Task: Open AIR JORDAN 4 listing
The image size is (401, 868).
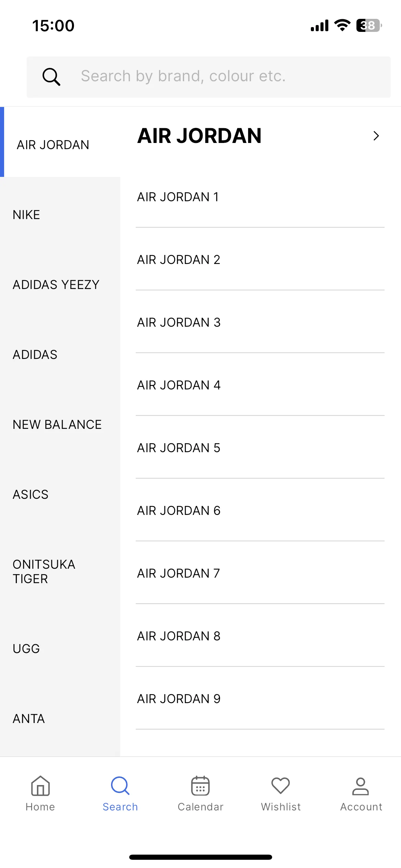Action: pyautogui.click(x=260, y=385)
